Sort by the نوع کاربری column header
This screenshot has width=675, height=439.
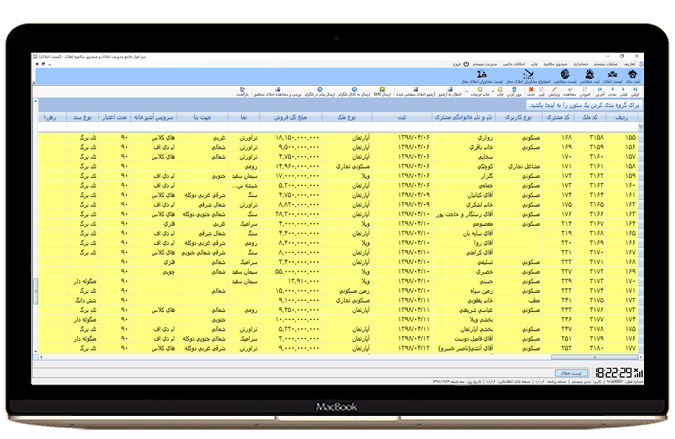(x=519, y=117)
